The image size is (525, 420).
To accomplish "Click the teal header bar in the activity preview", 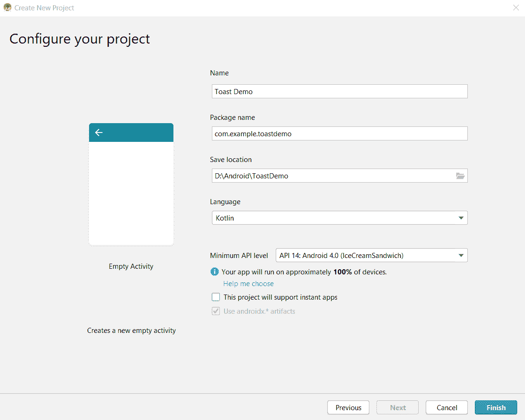I will tap(131, 133).
